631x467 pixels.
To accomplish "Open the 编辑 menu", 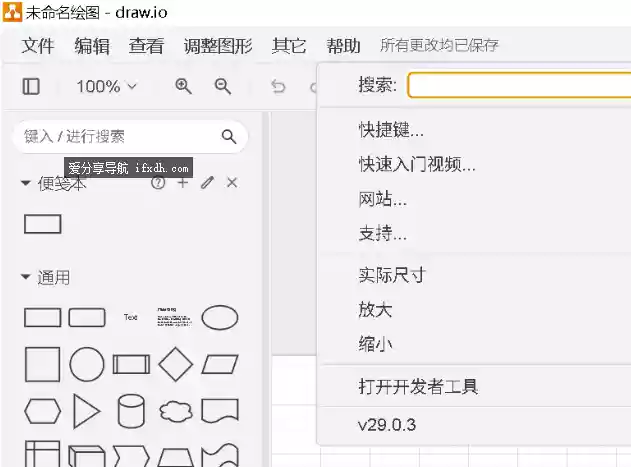I will tap(92, 45).
